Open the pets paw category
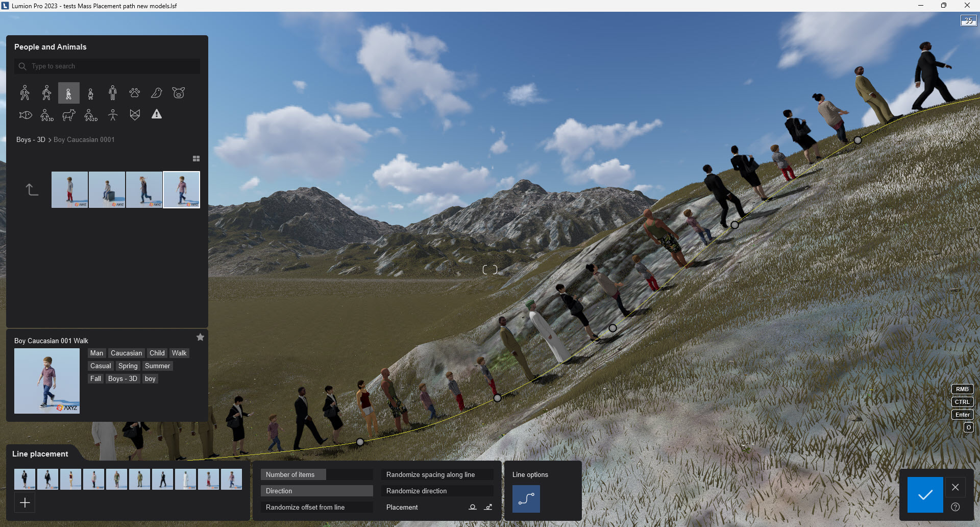This screenshot has height=527, width=980. pyautogui.click(x=134, y=92)
